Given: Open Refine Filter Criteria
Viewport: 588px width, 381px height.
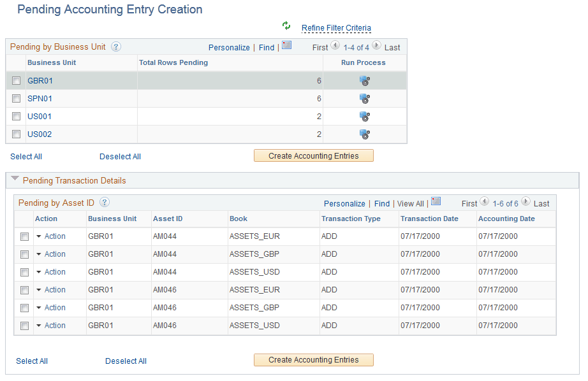Looking at the screenshot, I should point(336,27).
